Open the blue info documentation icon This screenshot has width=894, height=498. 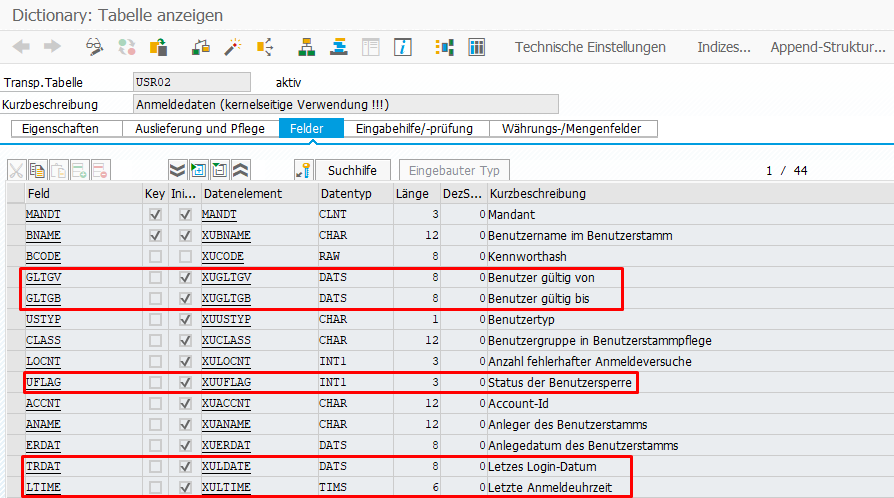pyautogui.click(x=403, y=47)
